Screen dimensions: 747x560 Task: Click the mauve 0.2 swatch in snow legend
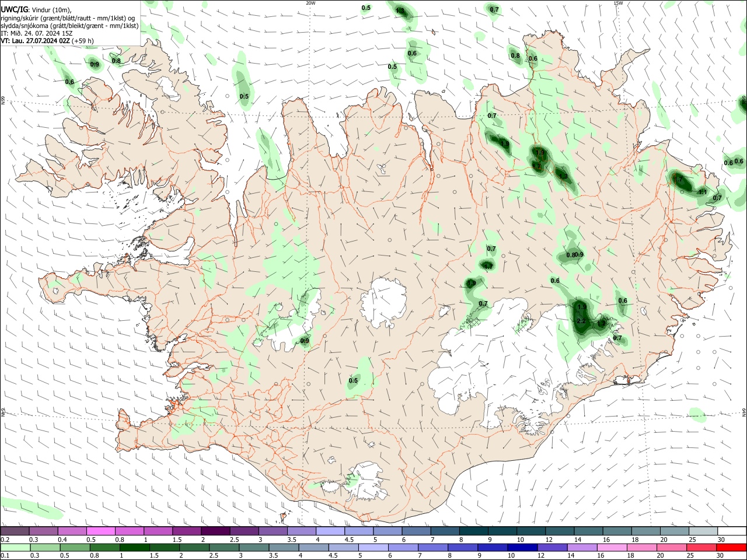tap(15, 531)
